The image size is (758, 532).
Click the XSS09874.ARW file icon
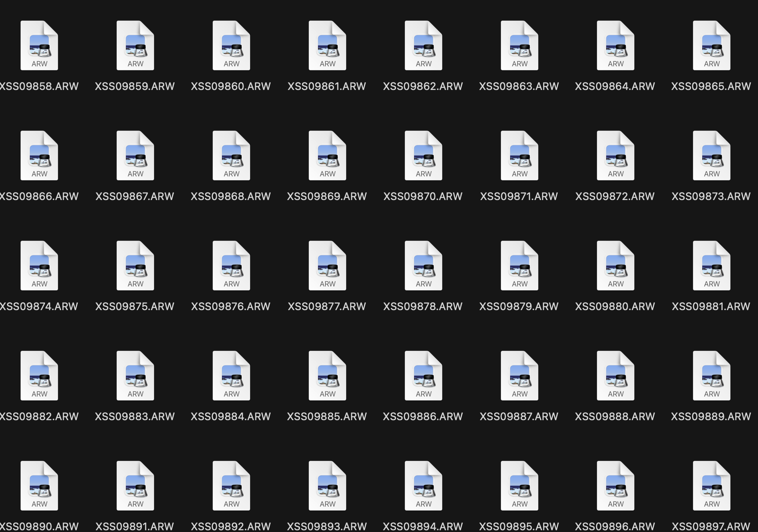(39, 266)
